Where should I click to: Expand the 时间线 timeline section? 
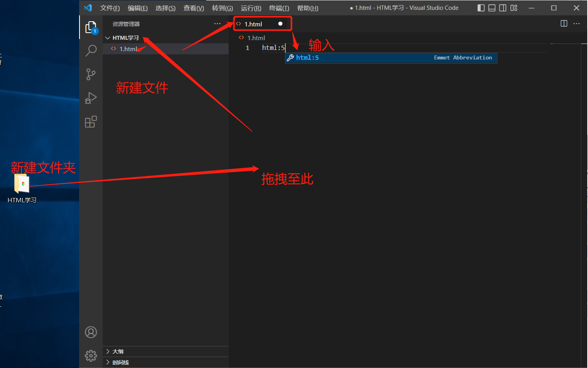click(166, 362)
